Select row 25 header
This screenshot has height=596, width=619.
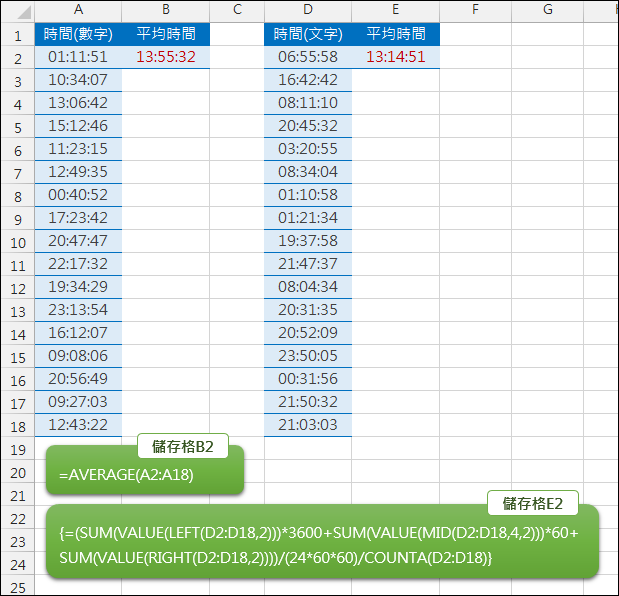click(18, 587)
